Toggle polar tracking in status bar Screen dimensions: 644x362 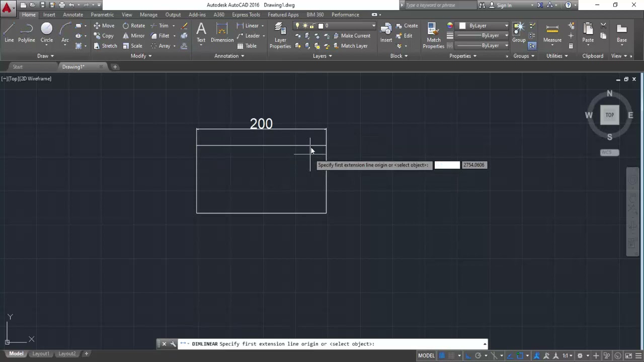[x=477, y=355]
